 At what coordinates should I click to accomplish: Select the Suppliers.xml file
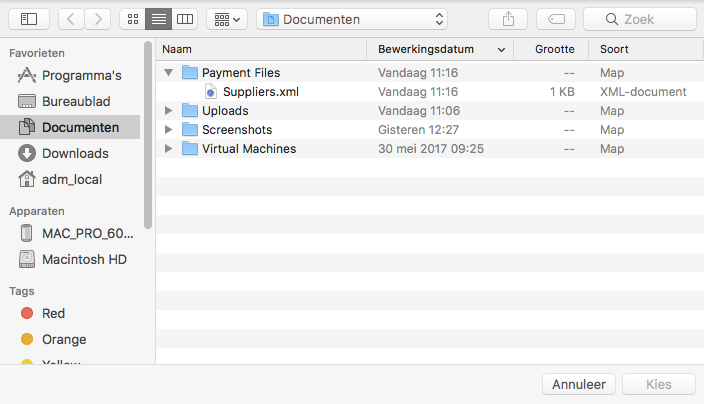pyautogui.click(x=260, y=92)
